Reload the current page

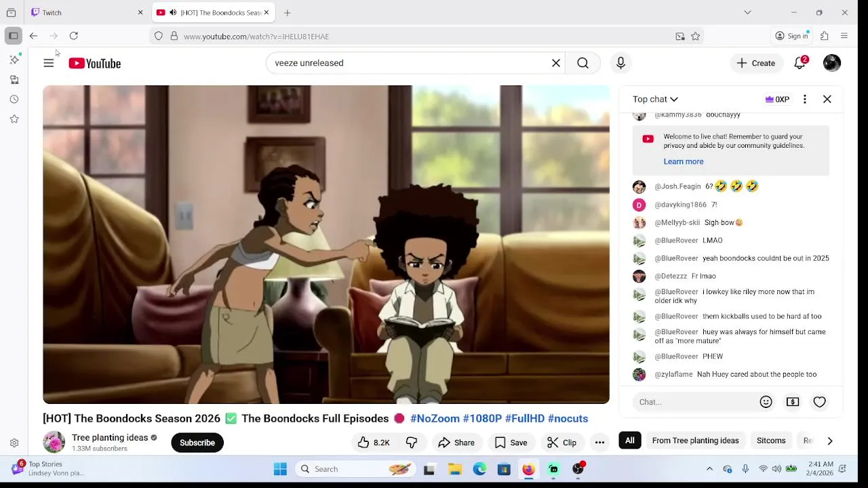[x=74, y=36]
